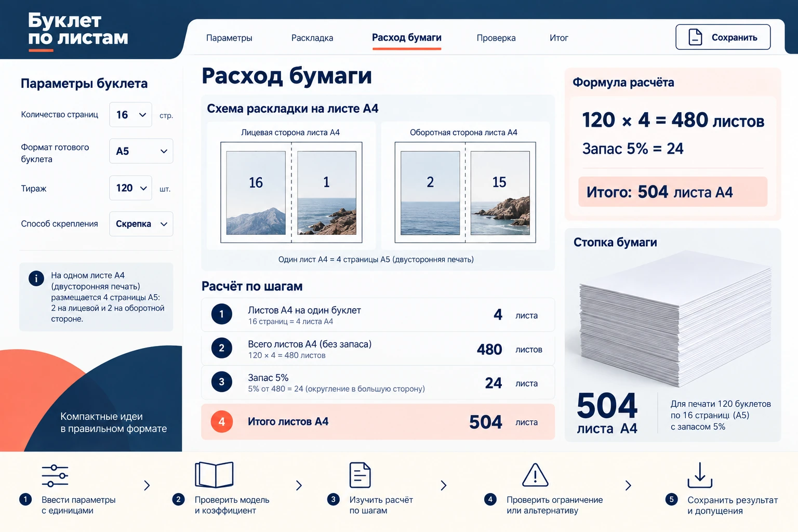Click step 3 circle for Запас 5%
The image size is (798, 532).
(222, 382)
